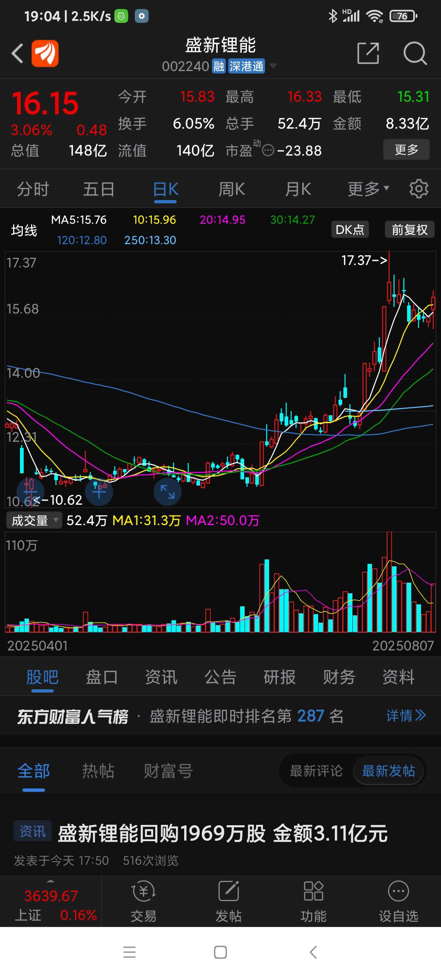This screenshot has width=441, height=980.
Task: Open the 财务 financials tab
Action: click(339, 677)
